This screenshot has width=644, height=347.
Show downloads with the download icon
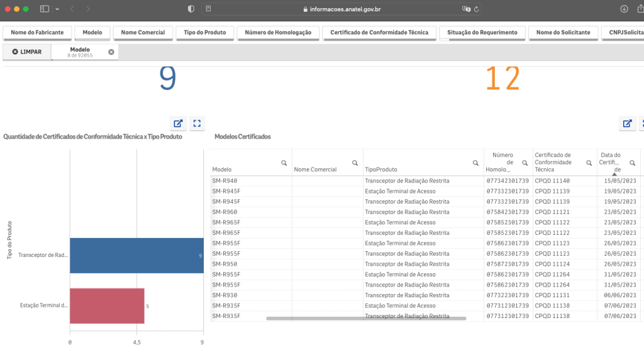pyautogui.click(x=624, y=9)
